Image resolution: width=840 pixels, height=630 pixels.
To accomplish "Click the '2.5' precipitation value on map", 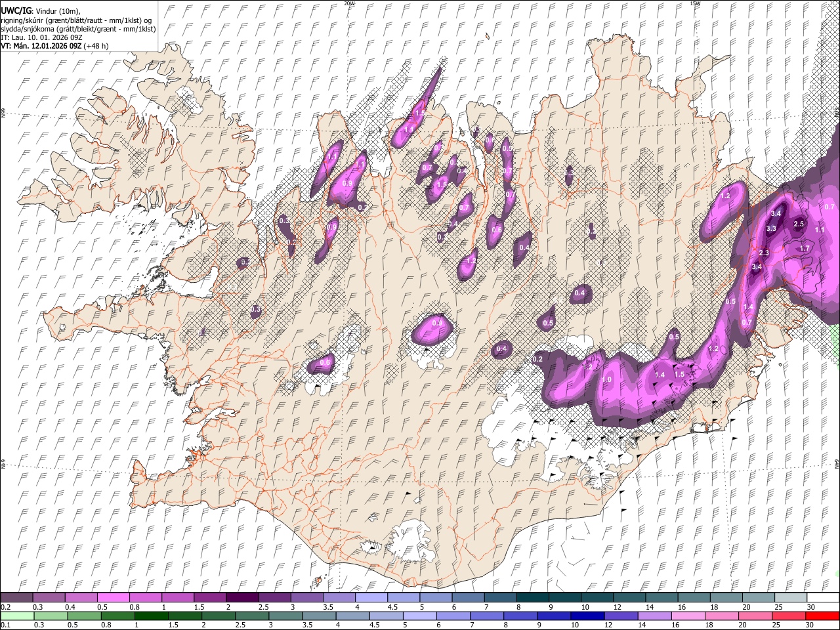I will click(799, 224).
